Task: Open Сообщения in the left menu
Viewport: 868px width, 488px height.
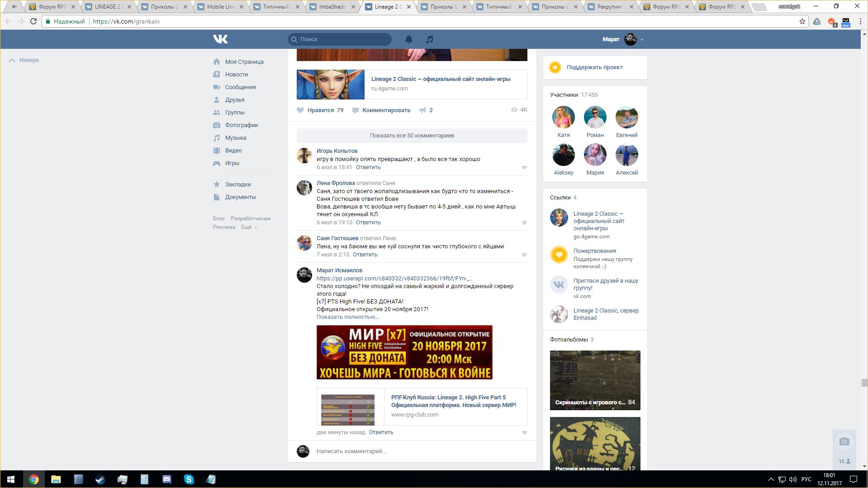Action: pyautogui.click(x=240, y=87)
